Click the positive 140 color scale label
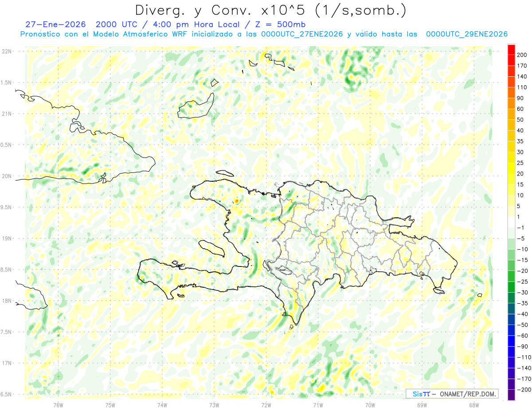Screen dimensions: 532x411 click(x=522, y=77)
